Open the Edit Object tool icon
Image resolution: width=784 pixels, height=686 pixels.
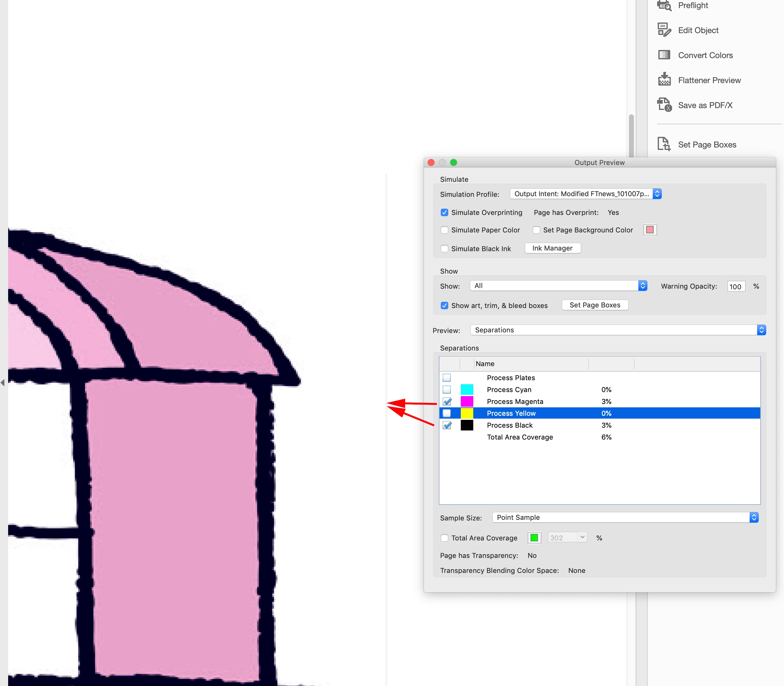tap(664, 30)
